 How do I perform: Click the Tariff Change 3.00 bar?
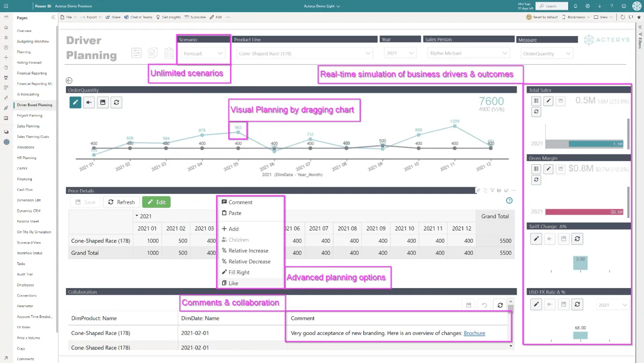[x=580, y=264]
